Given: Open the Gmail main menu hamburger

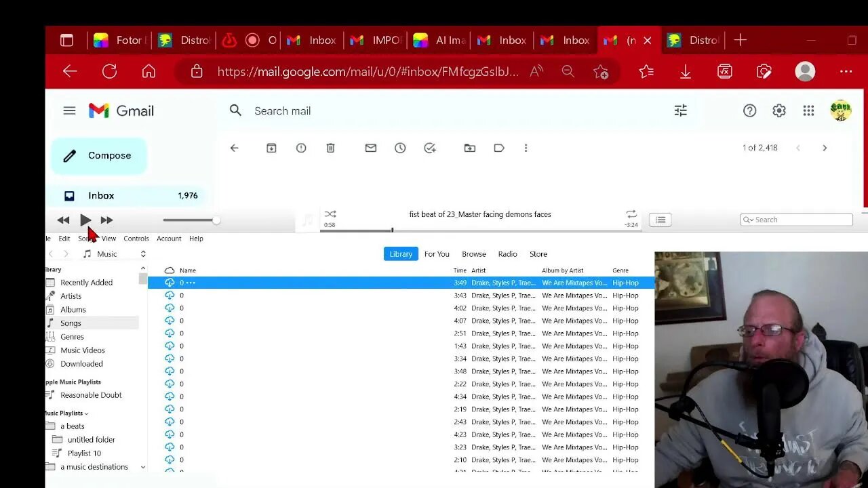Looking at the screenshot, I should click(69, 110).
